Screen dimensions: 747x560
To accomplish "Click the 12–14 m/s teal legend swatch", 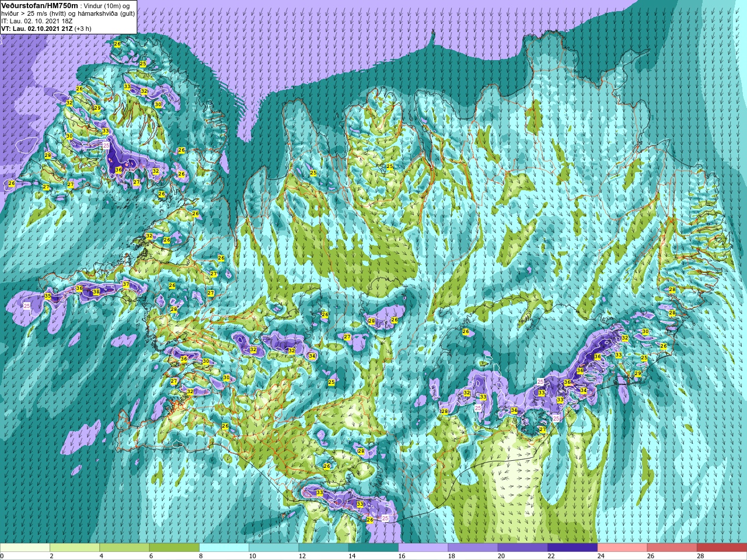I will click(323, 548).
